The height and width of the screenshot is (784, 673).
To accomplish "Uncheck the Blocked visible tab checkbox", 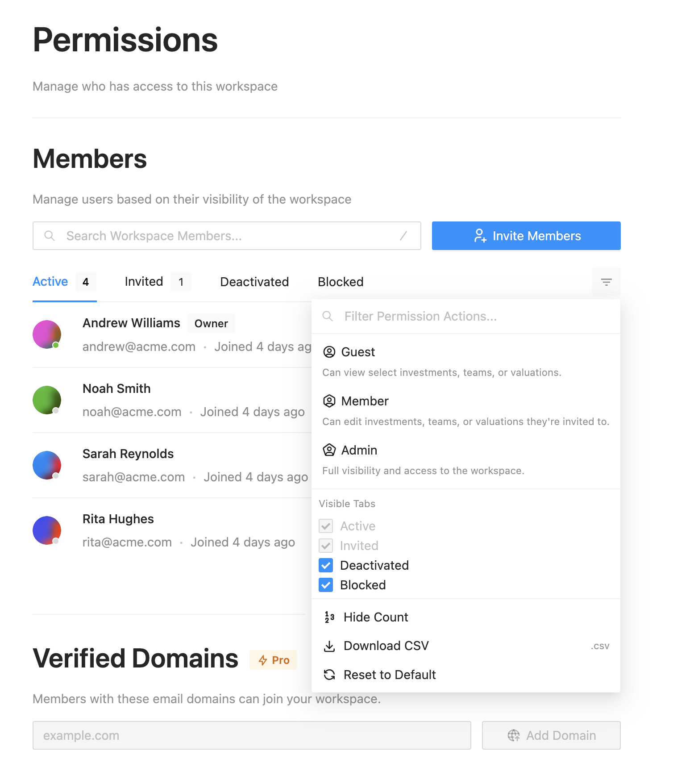I will [326, 585].
